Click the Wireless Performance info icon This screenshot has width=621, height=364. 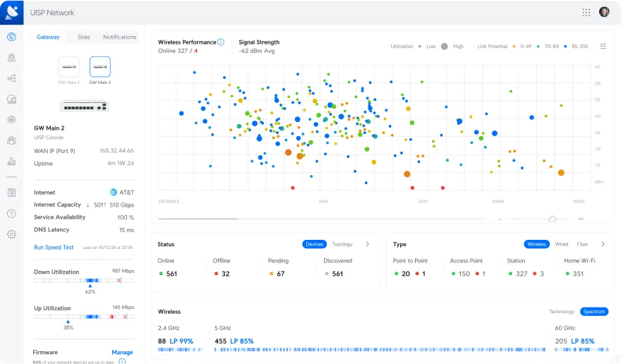221,42
